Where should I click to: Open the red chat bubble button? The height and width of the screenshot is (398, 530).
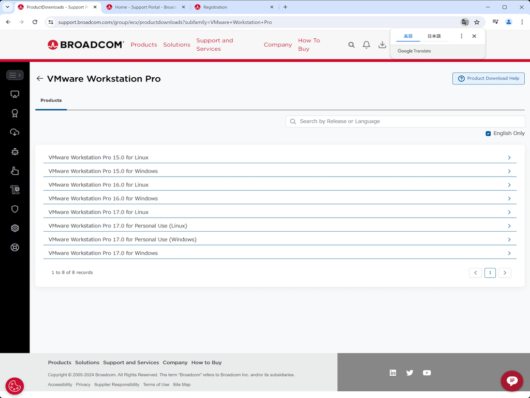(512, 381)
